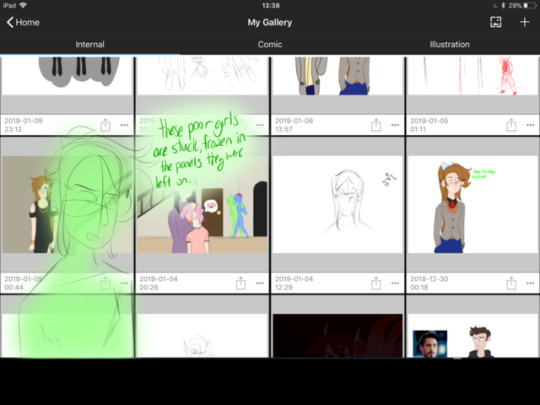
Task: Share the artwork dated 2019-01-04 20:26
Action: (x=241, y=283)
